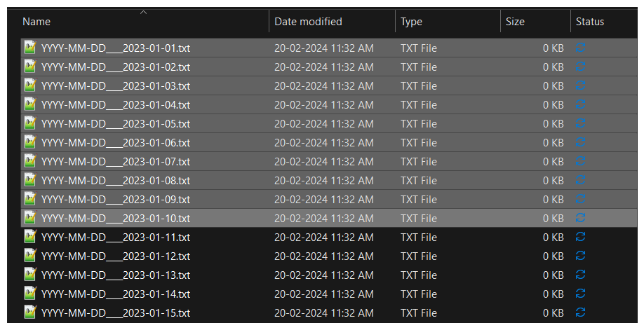Sort files by the Type column
Screen dimensions: 644x330
tap(411, 22)
